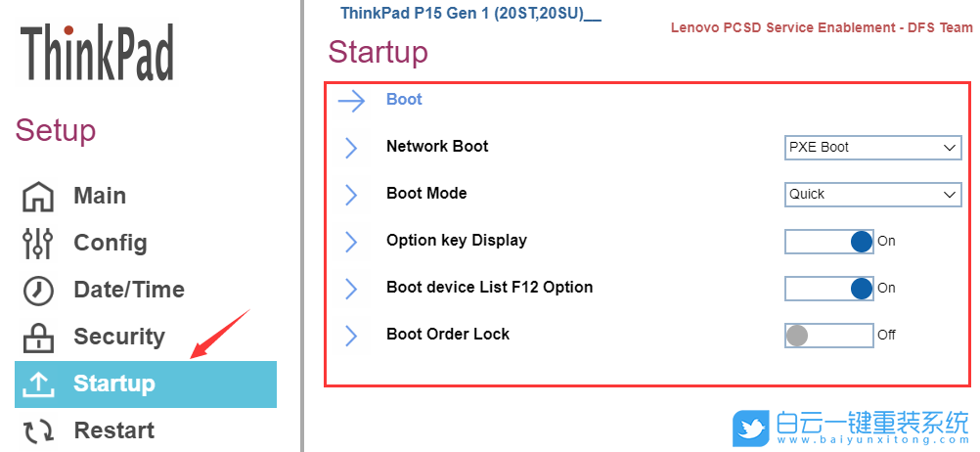Turn off the Option key Display toggle
Screen dimensions: 980x452
(x=829, y=241)
